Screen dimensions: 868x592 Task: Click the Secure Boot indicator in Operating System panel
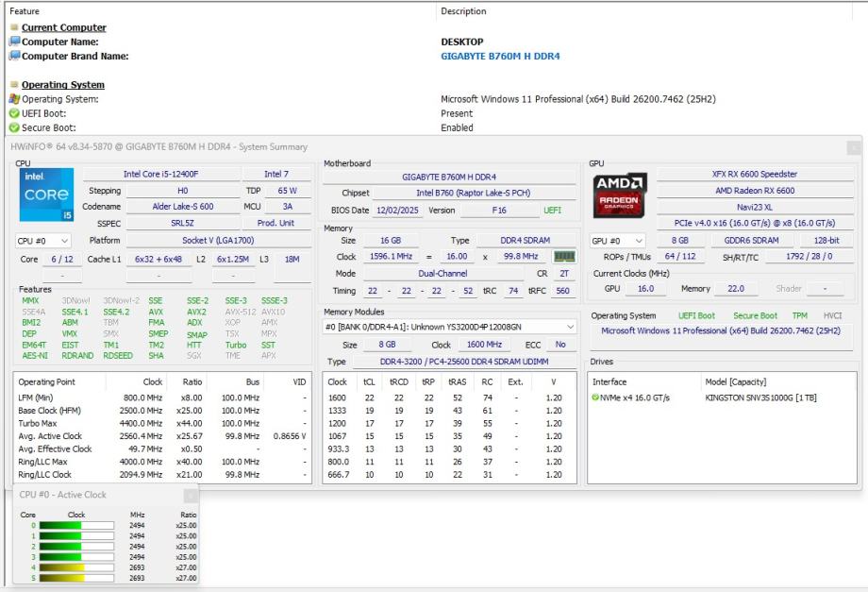[x=755, y=315]
